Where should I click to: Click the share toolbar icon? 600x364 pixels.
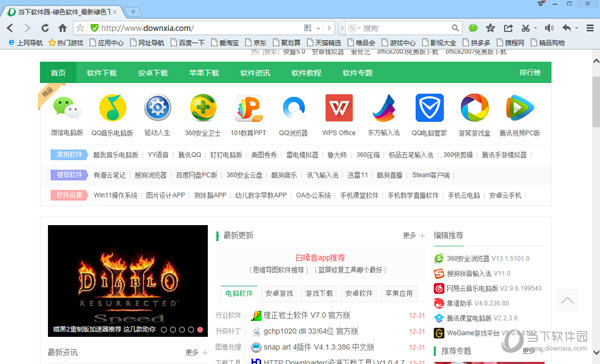click(x=508, y=28)
